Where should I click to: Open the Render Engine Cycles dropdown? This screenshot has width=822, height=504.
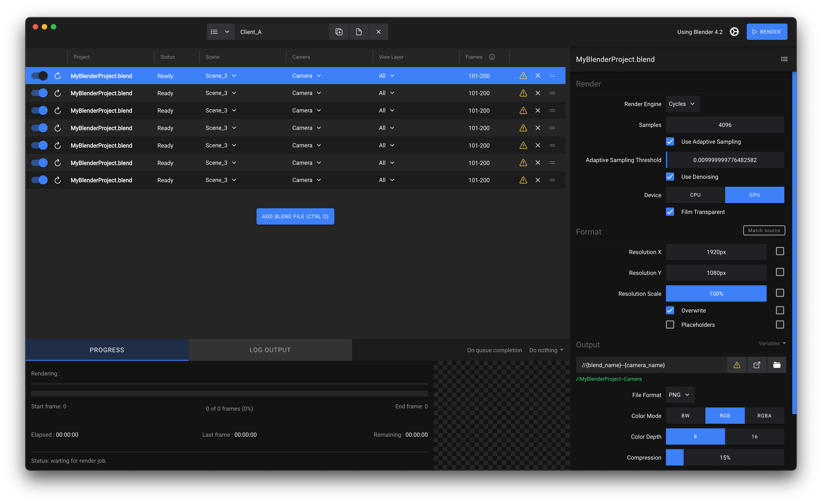tap(682, 104)
